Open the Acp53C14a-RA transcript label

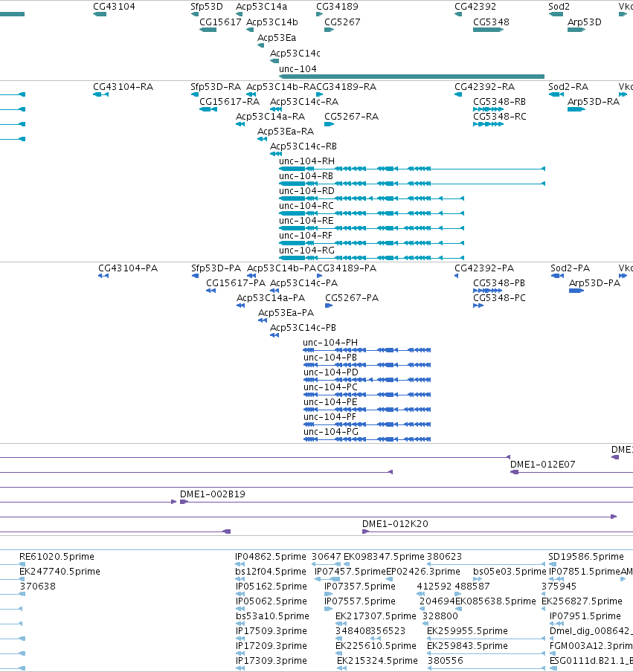pos(270,117)
